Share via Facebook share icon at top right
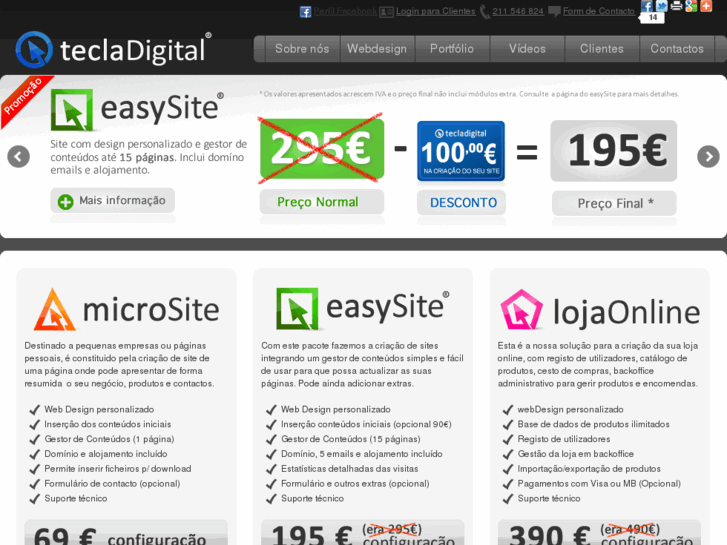 coord(647,6)
